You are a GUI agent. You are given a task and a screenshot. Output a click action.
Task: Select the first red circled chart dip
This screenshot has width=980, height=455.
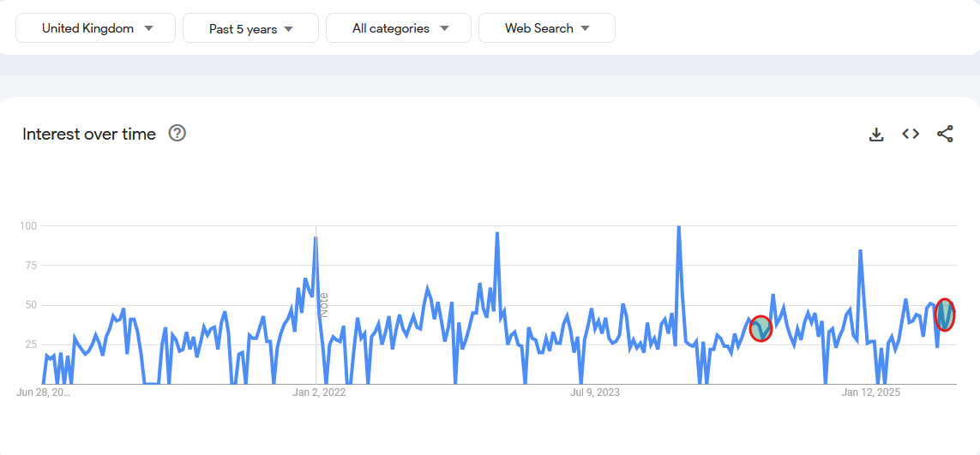pos(761,329)
